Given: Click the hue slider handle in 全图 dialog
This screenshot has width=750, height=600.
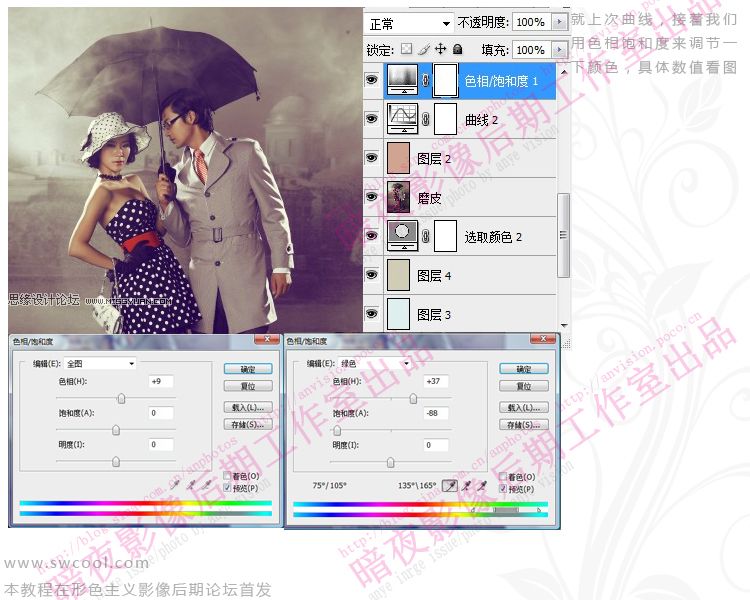Looking at the screenshot, I should click(x=121, y=399).
